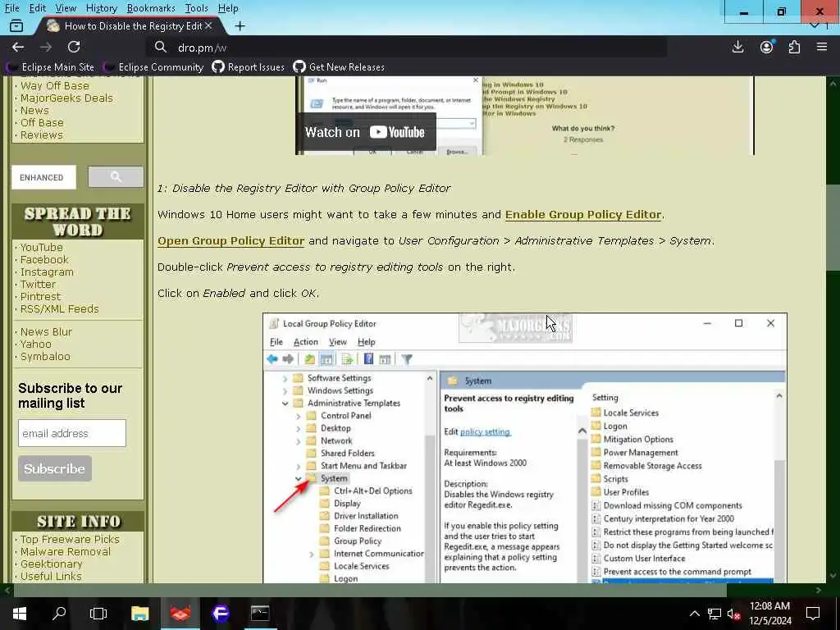
Task: Open Eclipse Main Site bookmark
Action: 50,67
